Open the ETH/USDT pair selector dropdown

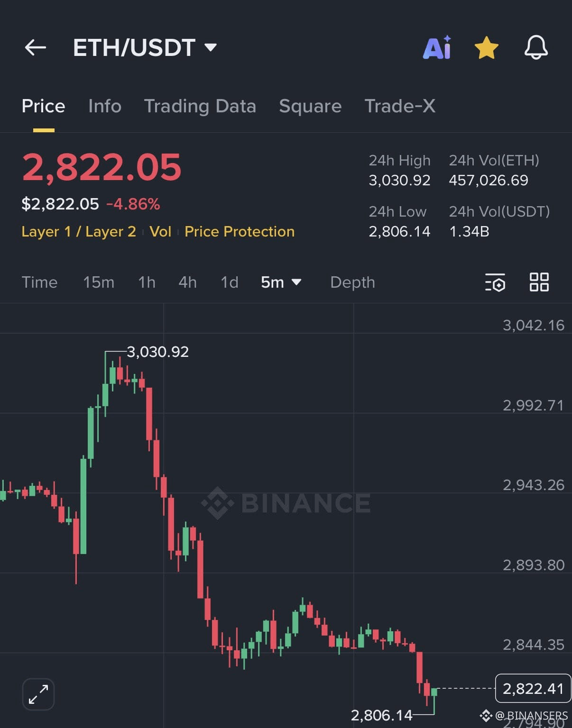click(x=145, y=47)
